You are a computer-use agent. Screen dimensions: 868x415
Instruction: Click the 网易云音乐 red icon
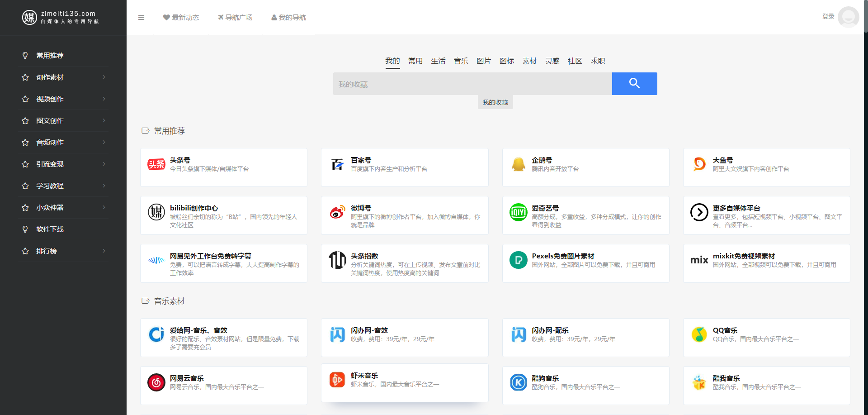[156, 382]
